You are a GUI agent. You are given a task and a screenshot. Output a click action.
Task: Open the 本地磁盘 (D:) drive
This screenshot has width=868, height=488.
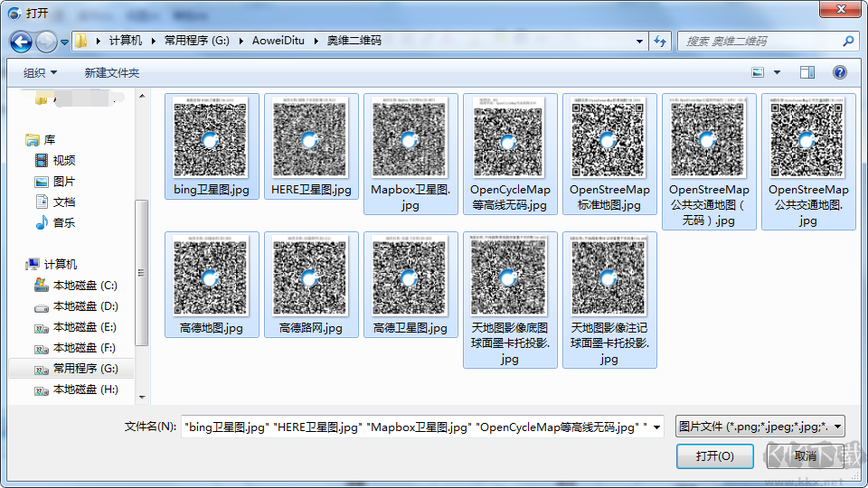[x=84, y=306]
